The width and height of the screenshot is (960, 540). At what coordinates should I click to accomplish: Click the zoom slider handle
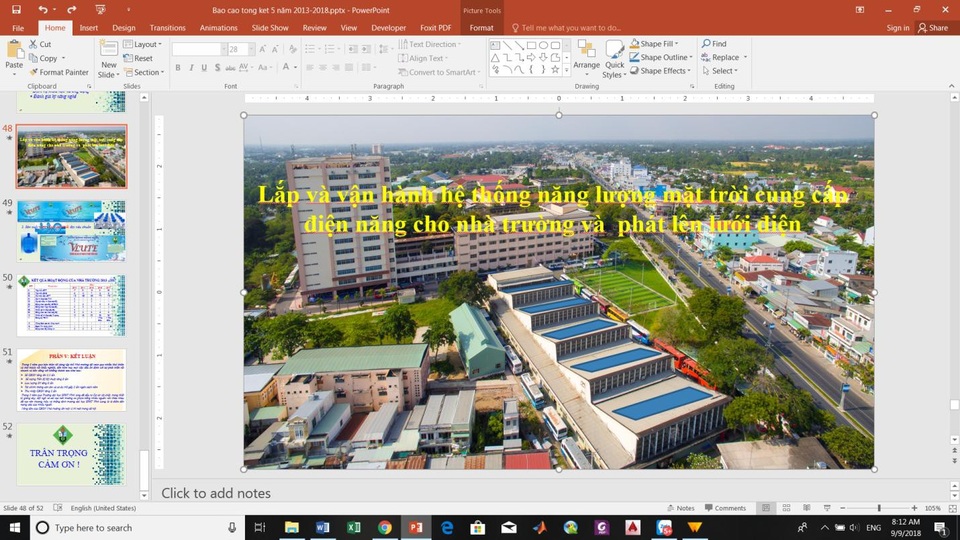tap(879, 508)
